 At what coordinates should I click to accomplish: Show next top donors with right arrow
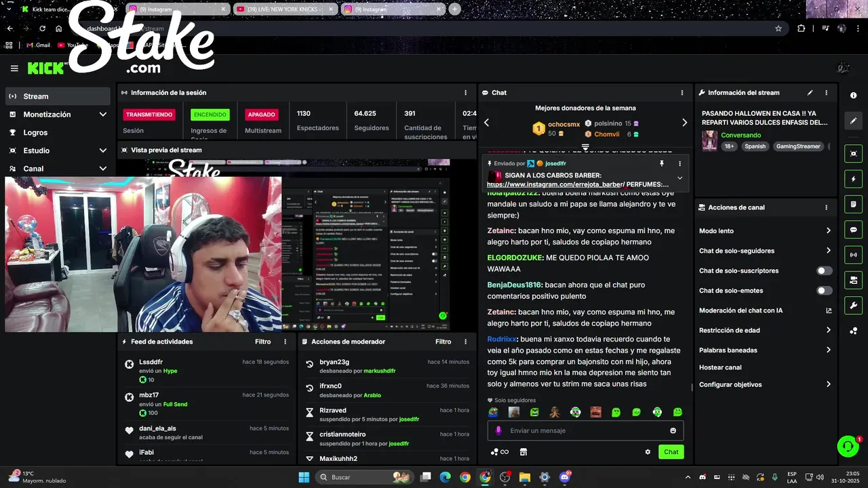click(684, 123)
